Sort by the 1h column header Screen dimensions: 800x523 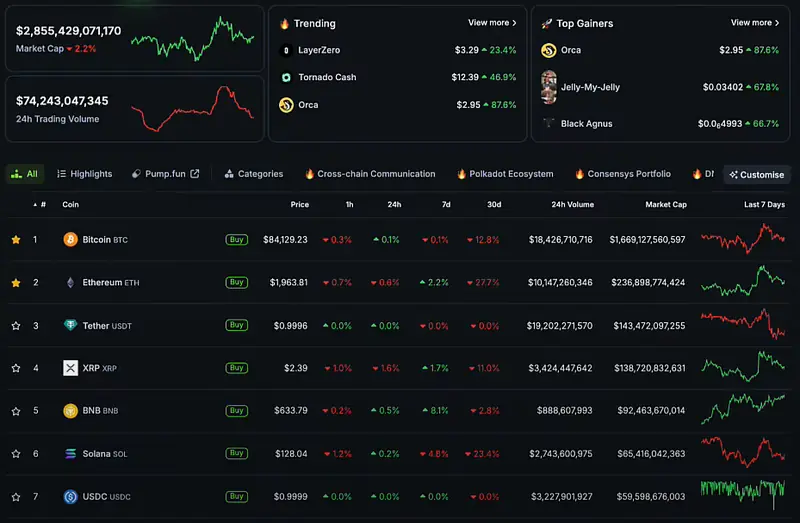(x=349, y=204)
